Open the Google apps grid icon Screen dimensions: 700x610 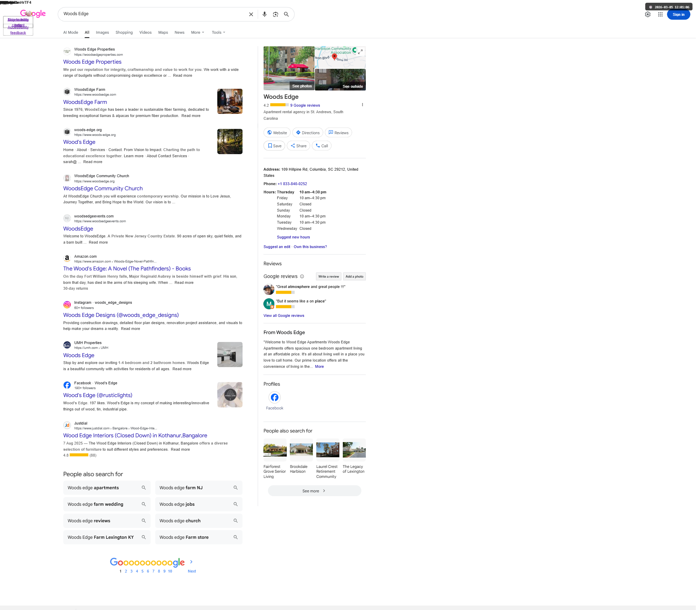click(x=660, y=14)
